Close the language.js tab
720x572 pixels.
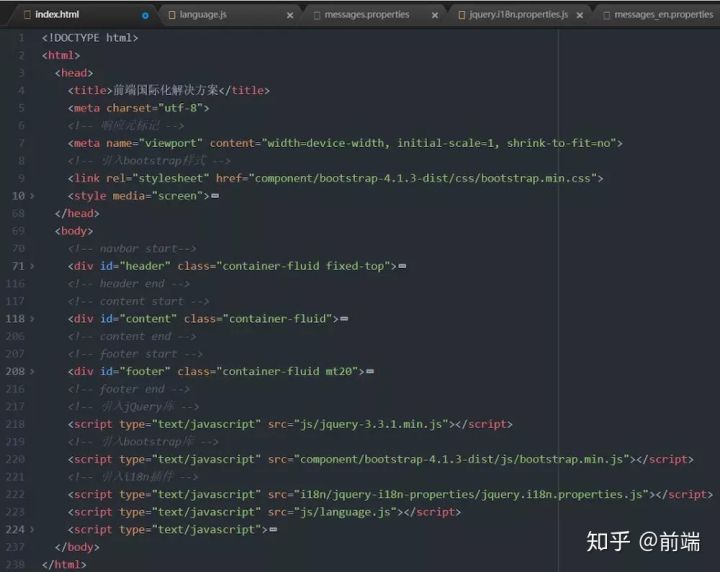tap(290, 16)
